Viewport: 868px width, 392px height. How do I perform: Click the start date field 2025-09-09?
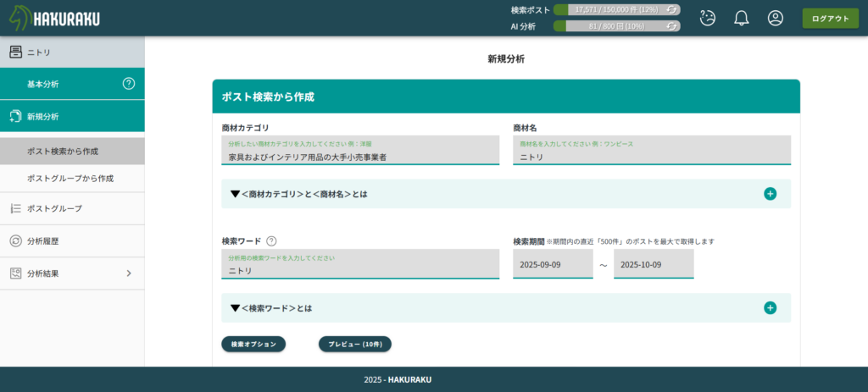coord(553,264)
